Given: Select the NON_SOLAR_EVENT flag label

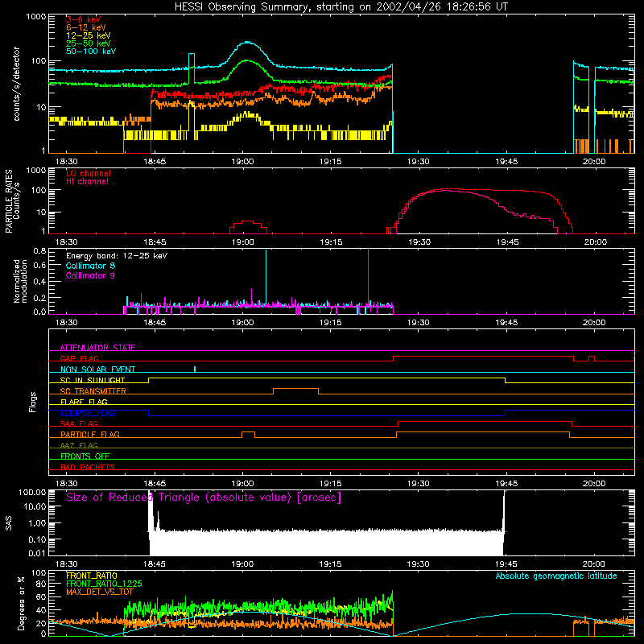Looking at the screenshot, I should click(97, 369).
